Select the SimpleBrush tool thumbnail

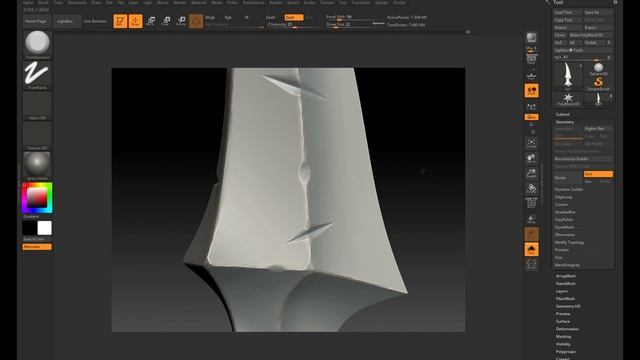coord(598,84)
